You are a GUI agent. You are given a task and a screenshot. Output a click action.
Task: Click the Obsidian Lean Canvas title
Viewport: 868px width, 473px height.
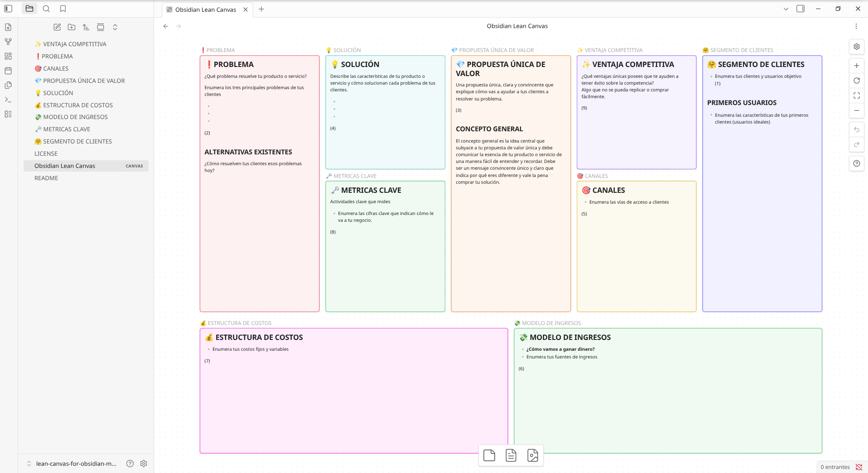pyautogui.click(x=517, y=26)
